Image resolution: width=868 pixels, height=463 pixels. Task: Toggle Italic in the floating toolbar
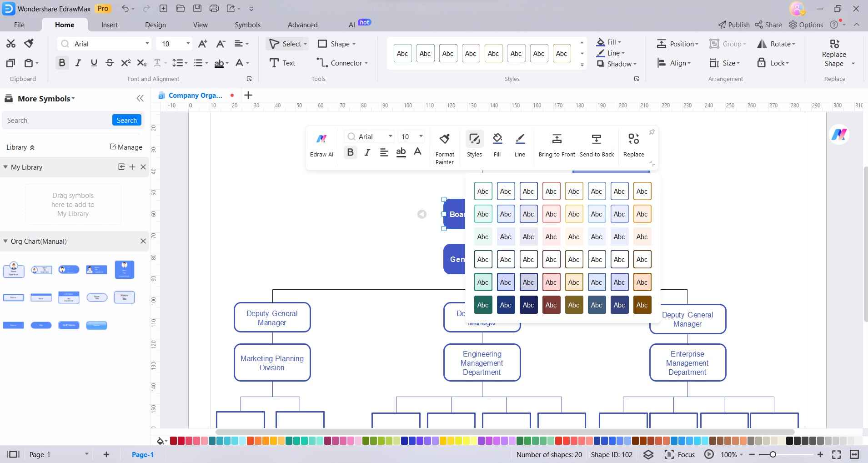tap(367, 152)
